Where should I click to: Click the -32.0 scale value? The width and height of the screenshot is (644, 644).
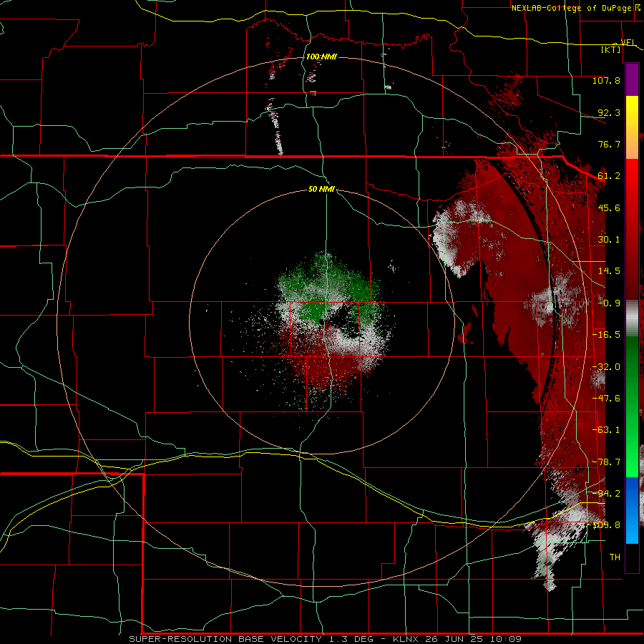pyautogui.click(x=606, y=367)
